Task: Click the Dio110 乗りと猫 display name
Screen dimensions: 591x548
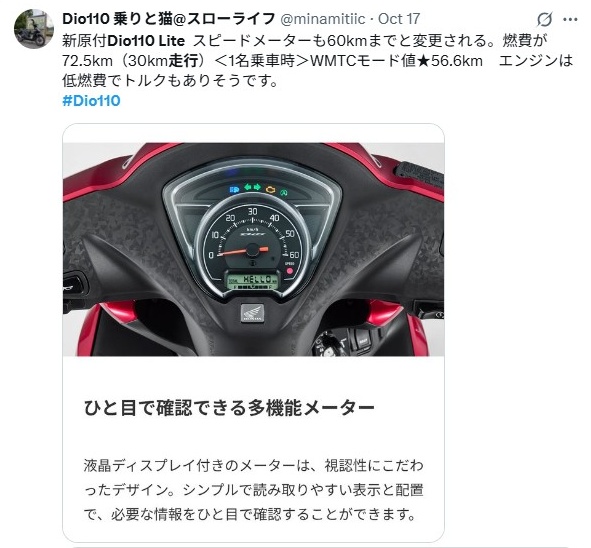Action: (168, 19)
